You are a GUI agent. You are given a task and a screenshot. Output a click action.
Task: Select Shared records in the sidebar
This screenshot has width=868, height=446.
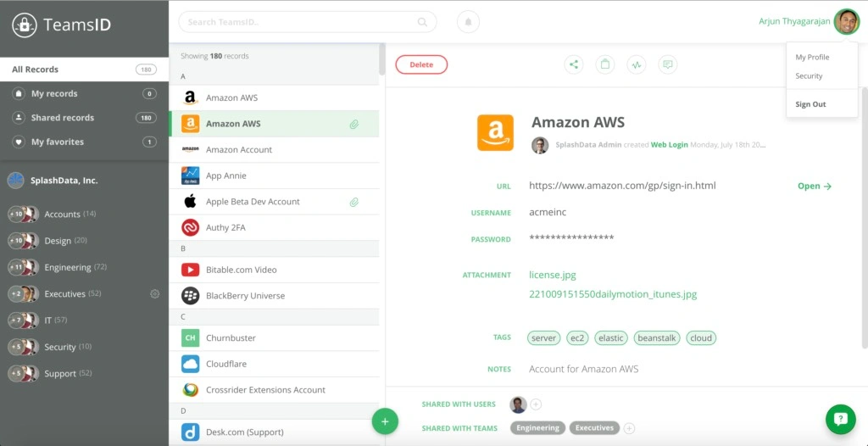[x=84, y=118]
